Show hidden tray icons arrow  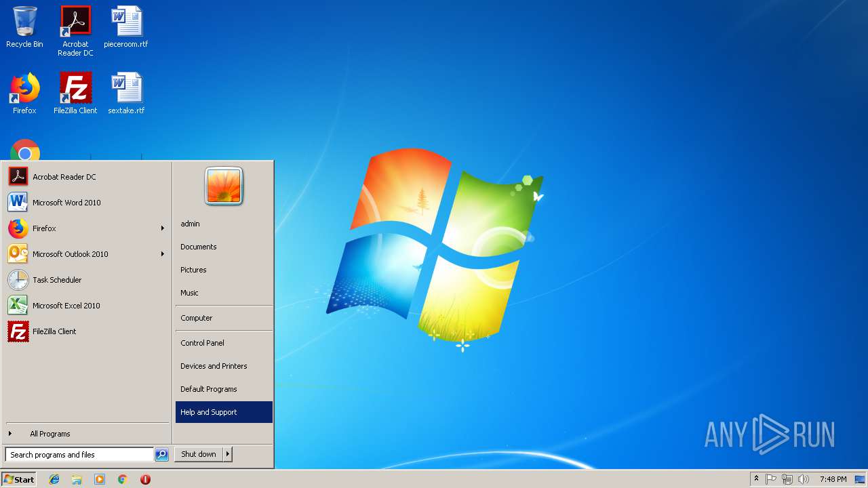pos(756,479)
